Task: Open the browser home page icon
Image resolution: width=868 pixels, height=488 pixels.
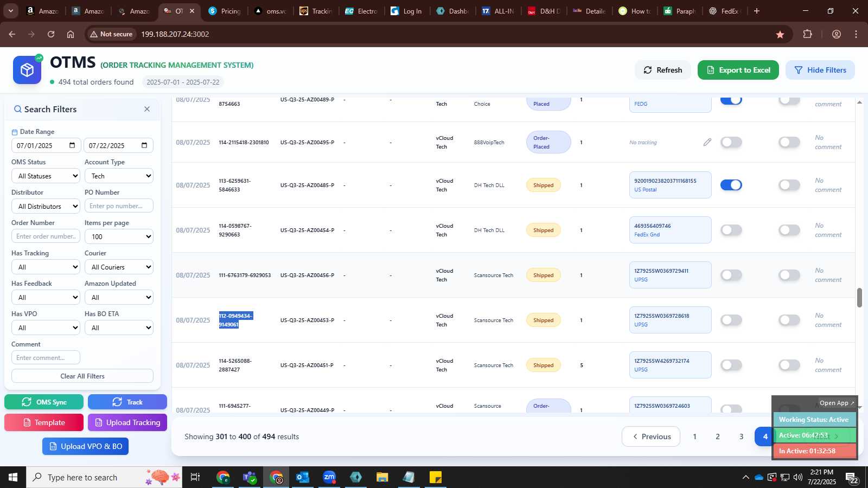Action: coord(71,34)
